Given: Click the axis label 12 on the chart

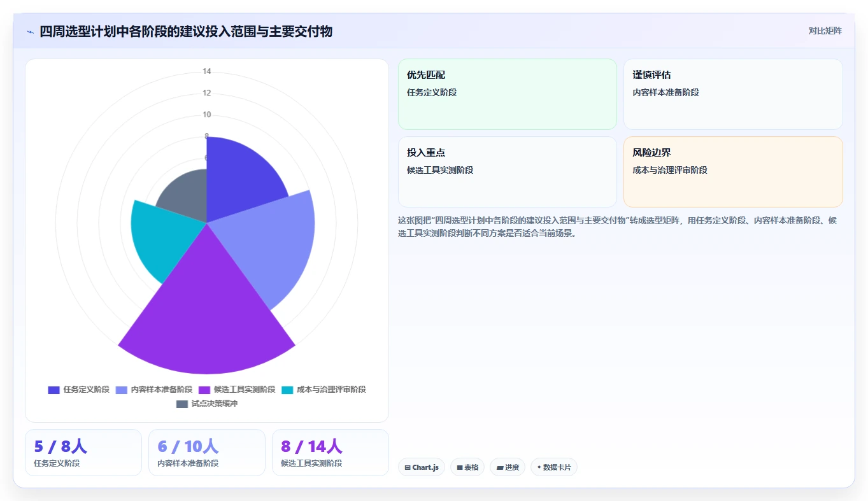Looking at the screenshot, I should point(207,93).
